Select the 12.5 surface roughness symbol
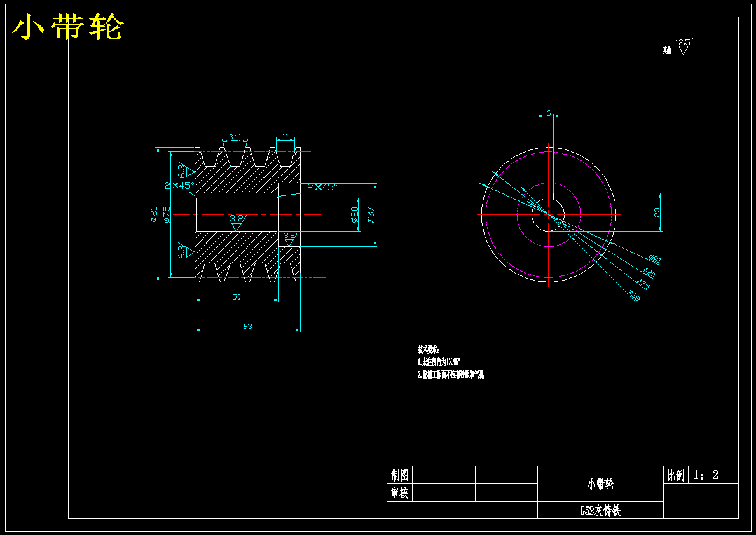The height and width of the screenshot is (535, 756). tap(683, 46)
